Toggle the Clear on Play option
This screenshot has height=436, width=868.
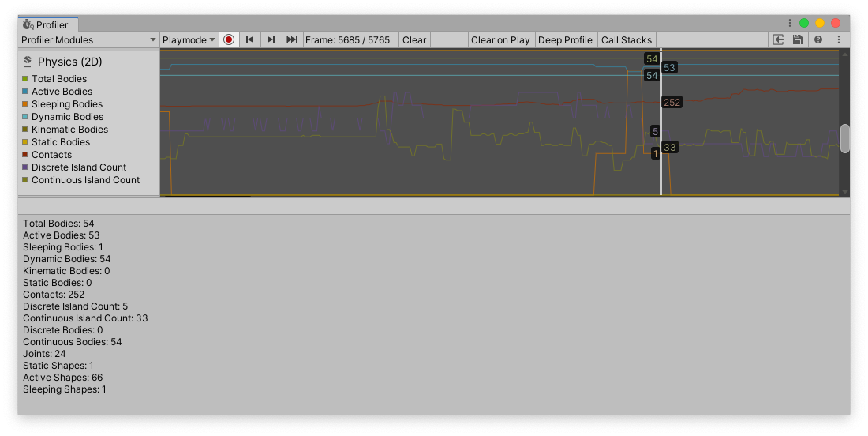500,39
